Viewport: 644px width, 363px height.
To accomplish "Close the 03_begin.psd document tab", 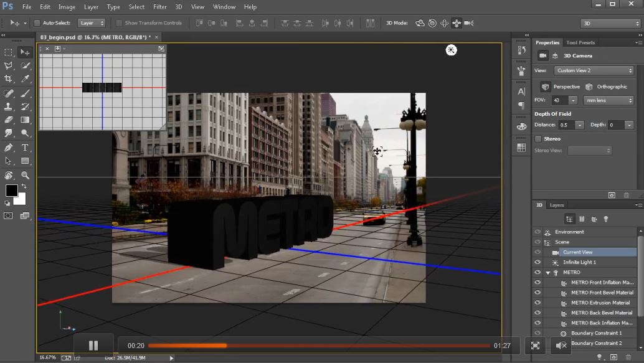I will tap(156, 37).
